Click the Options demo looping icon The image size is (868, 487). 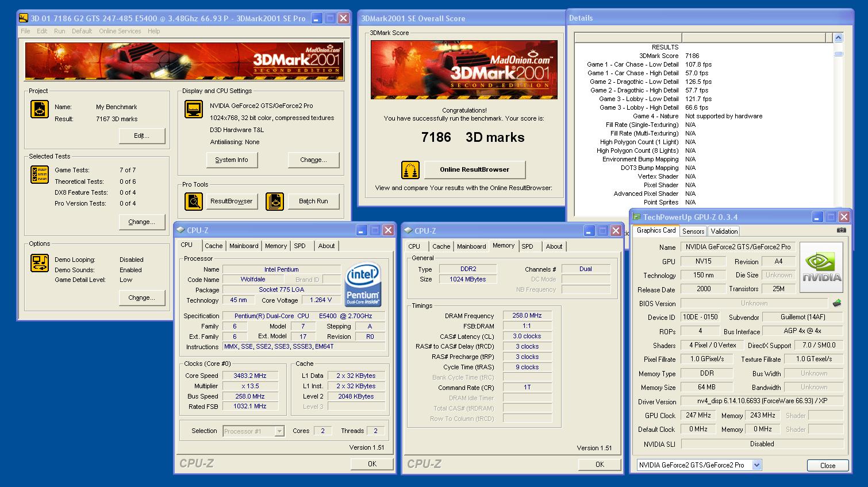pyautogui.click(x=39, y=264)
